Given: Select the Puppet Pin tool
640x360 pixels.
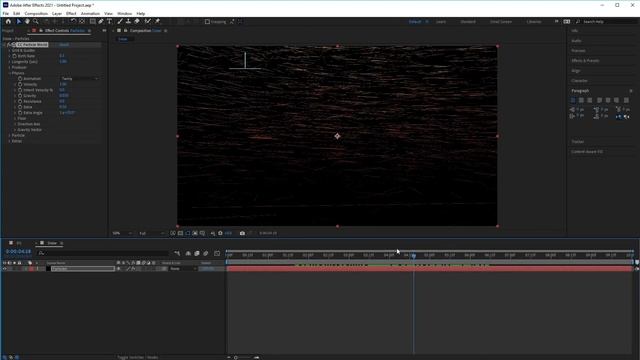Looking at the screenshot, I should [x=157, y=21].
